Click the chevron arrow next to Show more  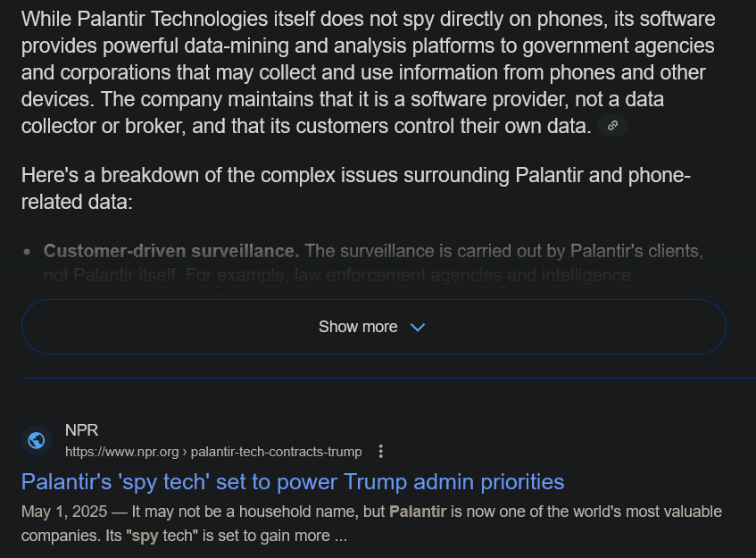pyautogui.click(x=418, y=327)
